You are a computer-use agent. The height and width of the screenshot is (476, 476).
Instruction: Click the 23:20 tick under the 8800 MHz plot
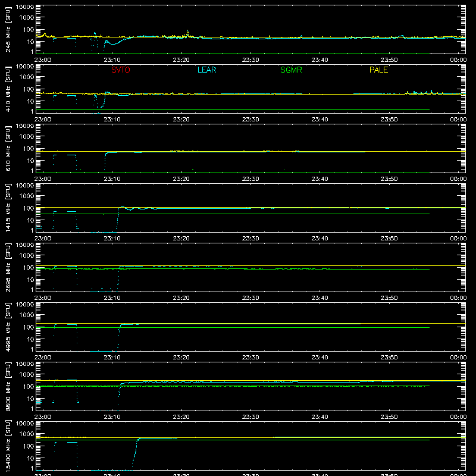pos(181,417)
